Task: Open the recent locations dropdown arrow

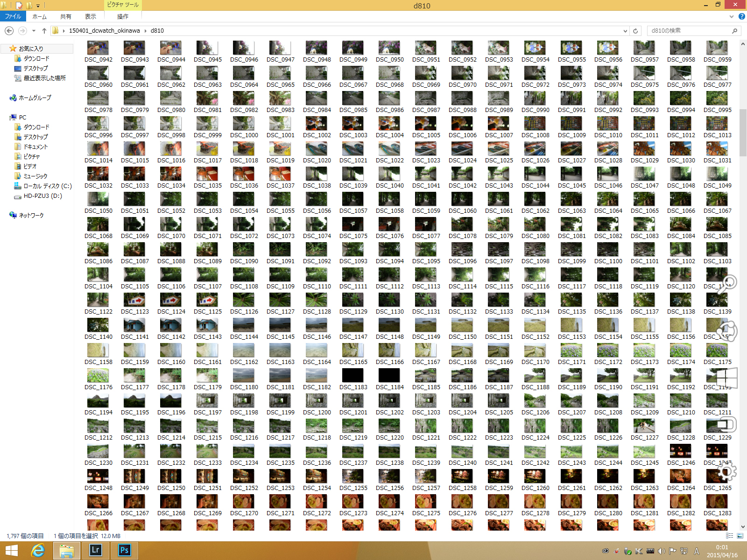Action: 34,31
